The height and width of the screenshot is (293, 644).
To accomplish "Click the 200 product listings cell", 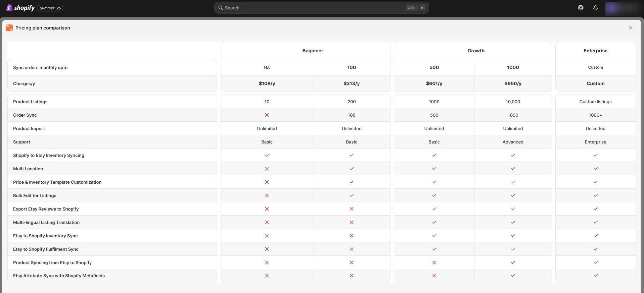I will tap(352, 102).
